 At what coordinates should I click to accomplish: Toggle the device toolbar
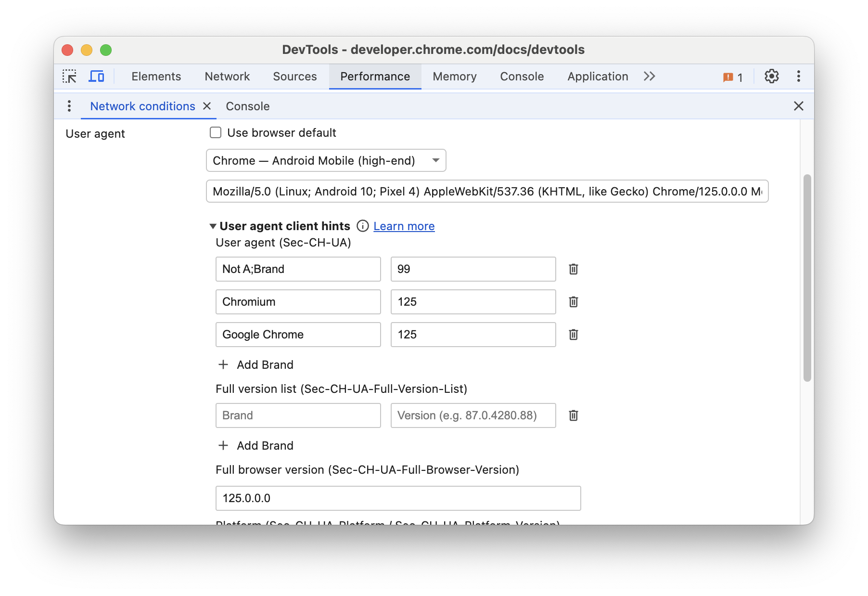(x=96, y=76)
